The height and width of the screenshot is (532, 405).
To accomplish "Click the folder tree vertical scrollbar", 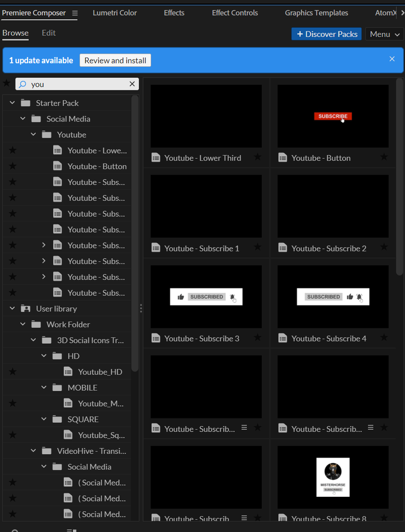I will [135, 233].
